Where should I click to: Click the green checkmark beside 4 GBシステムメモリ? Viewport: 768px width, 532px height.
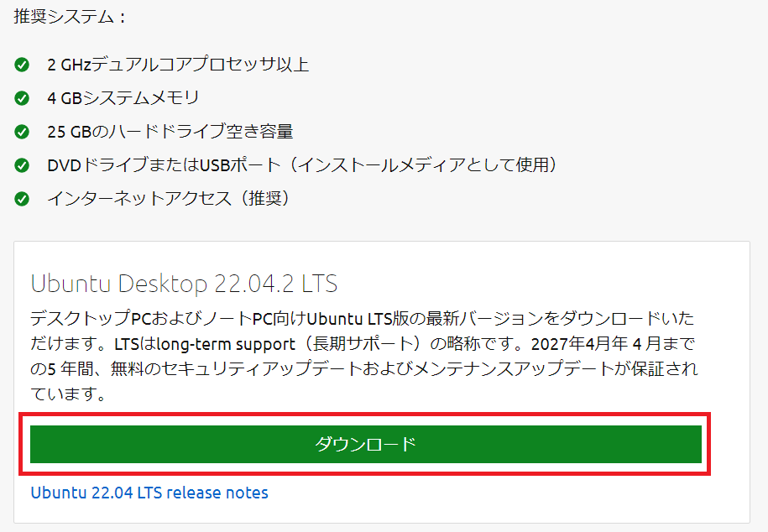point(22,98)
